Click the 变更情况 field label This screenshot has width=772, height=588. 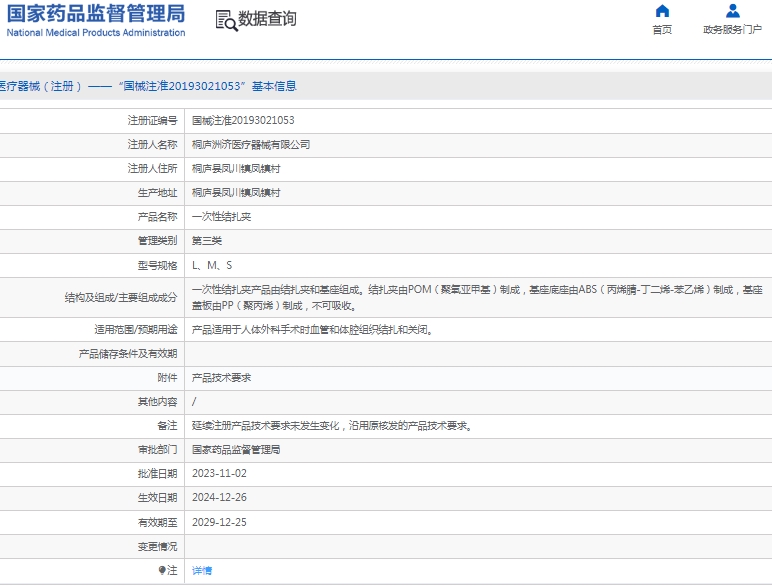pyautogui.click(x=157, y=546)
